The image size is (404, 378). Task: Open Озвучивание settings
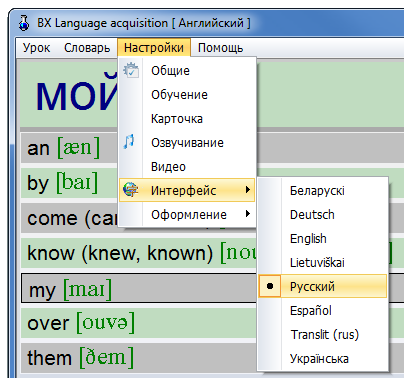(187, 143)
